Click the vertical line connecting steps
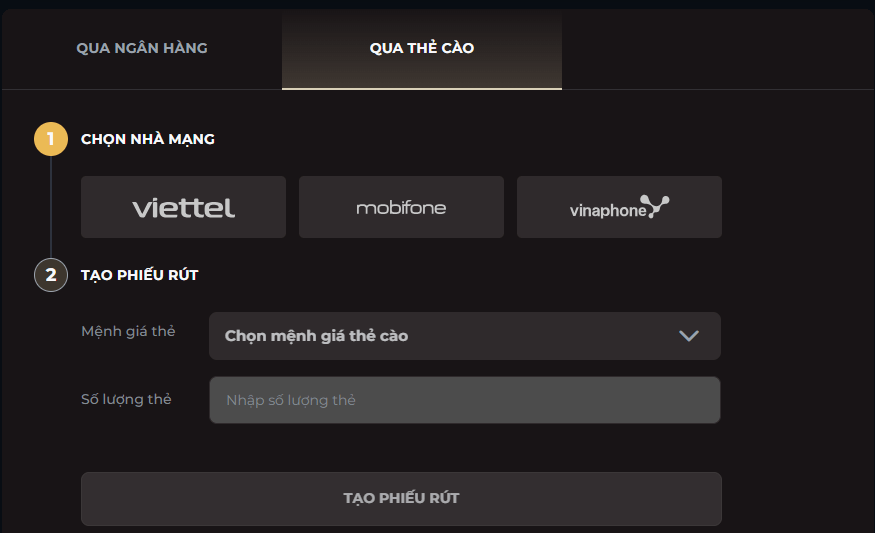875x533 pixels. pos(51,207)
